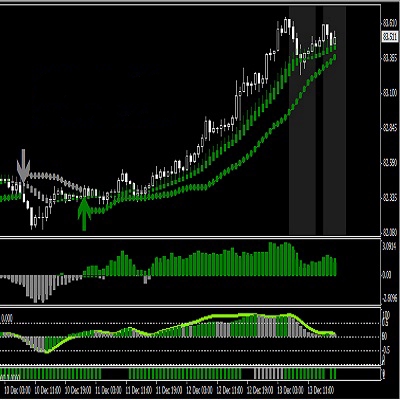400x400 pixels.
Task: Click the green up buy arrow
Action: 85,214
